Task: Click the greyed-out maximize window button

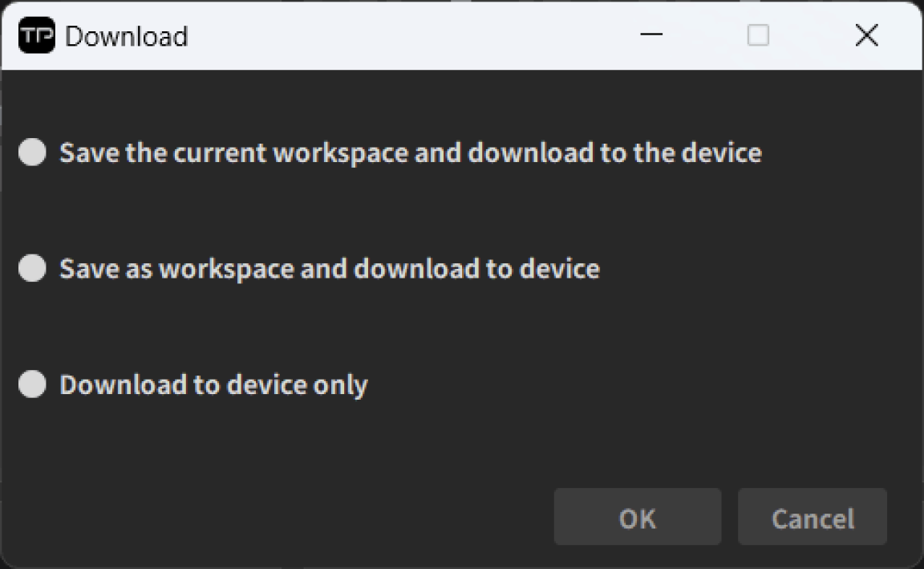Action: click(758, 36)
